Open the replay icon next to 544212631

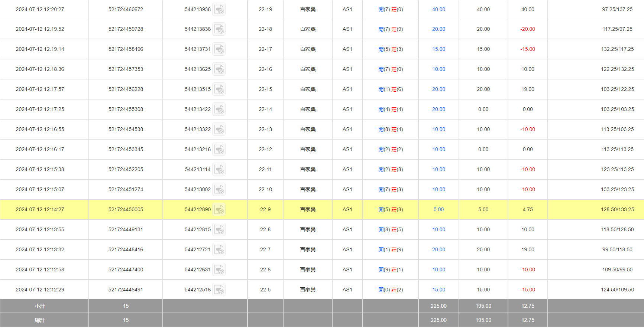coord(219,270)
